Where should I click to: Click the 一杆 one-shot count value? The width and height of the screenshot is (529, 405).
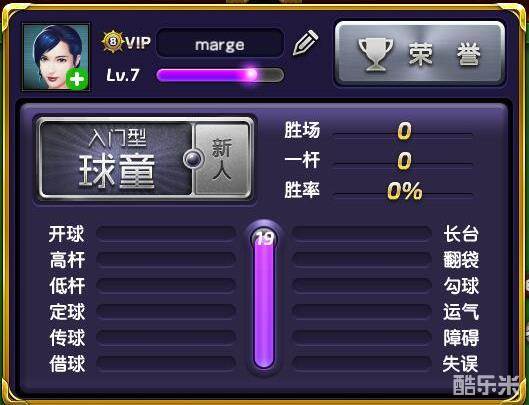coord(404,161)
